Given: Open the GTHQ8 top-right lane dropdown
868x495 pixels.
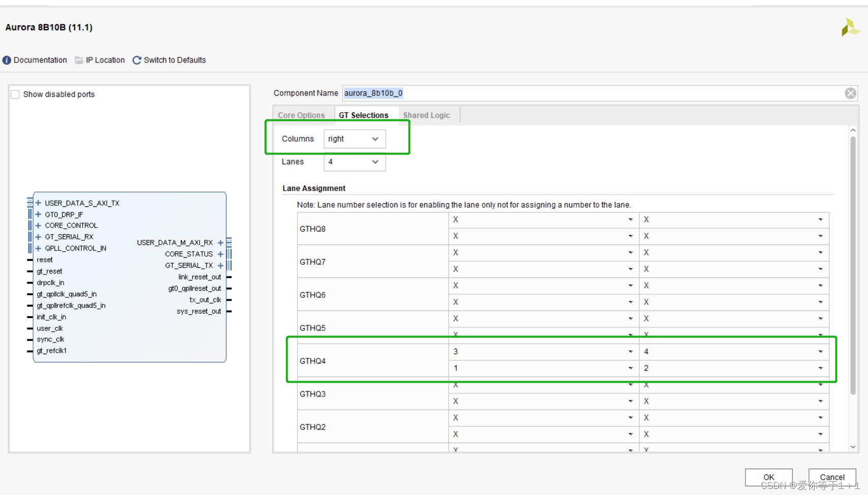Looking at the screenshot, I should click(x=734, y=220).
